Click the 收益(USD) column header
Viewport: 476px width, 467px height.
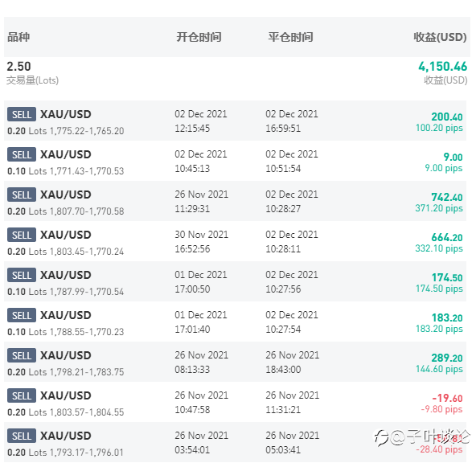pyautogui.click(x=440, y=37)
